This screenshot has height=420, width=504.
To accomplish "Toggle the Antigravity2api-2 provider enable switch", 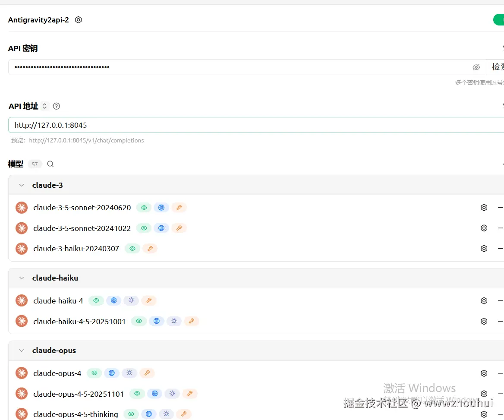I will tap(499, 19).
